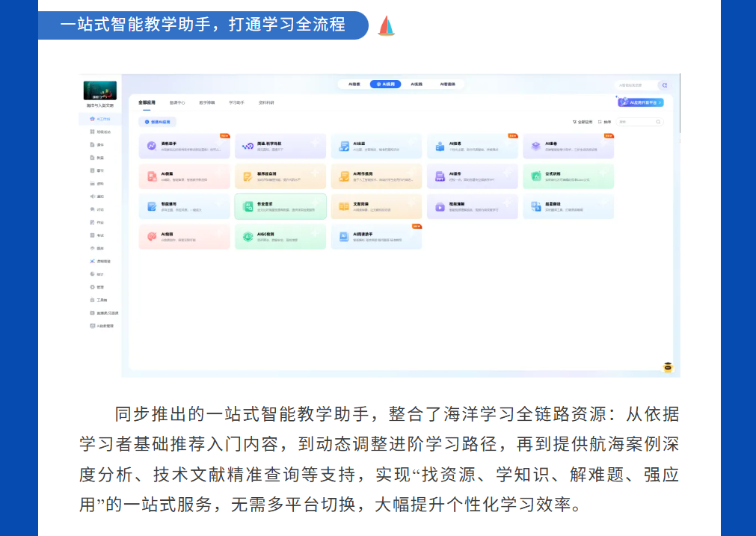Open 作业 in the left sidebar
The width and height of the screenshot is (756, 536).
(x=97, y=223)
